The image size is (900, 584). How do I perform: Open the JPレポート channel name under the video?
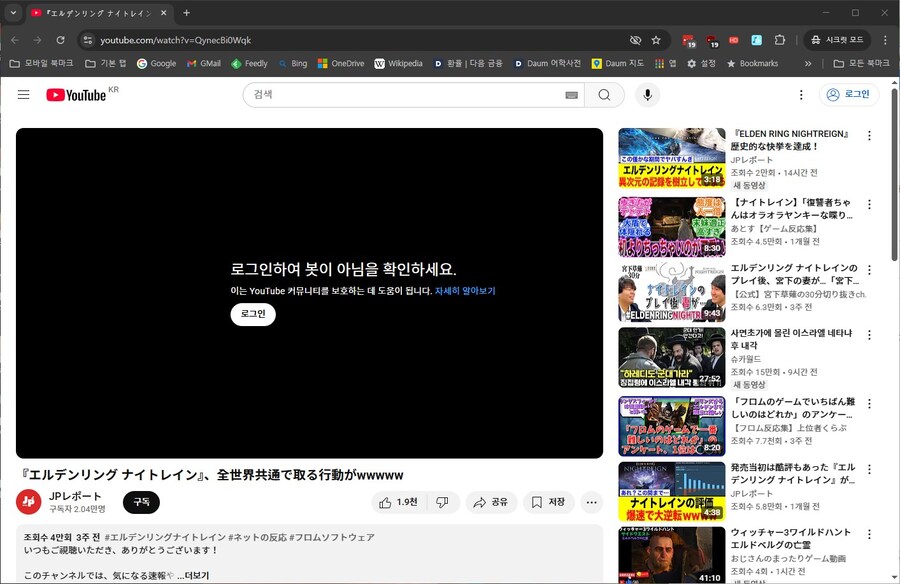[x=75, y=496]
